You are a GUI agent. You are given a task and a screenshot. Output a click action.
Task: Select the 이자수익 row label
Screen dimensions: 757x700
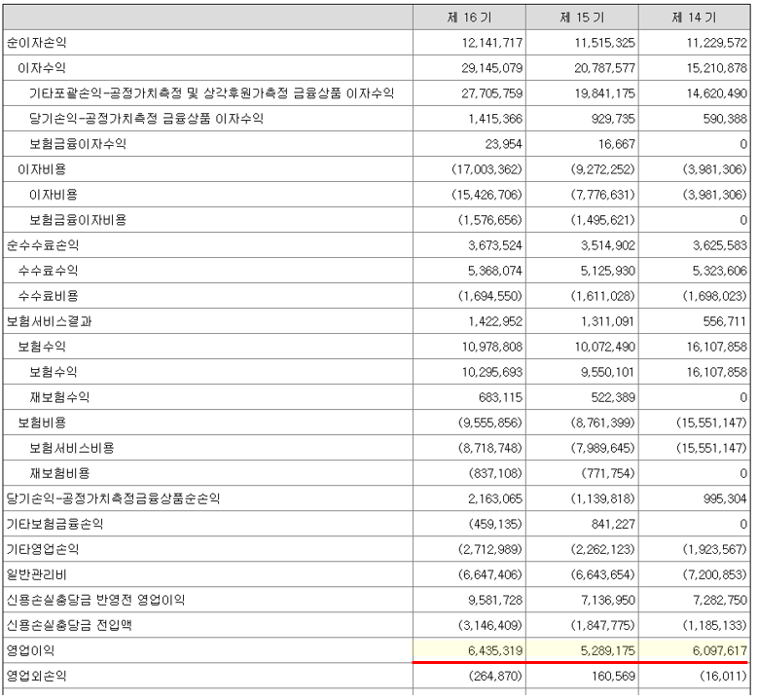click(x=42, y=68)
